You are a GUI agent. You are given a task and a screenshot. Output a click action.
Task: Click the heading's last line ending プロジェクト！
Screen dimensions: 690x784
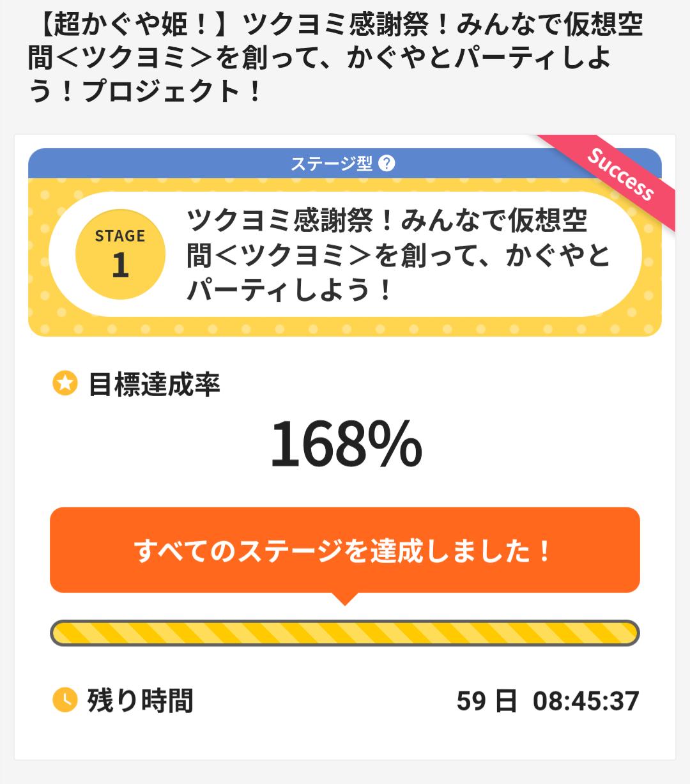click(x=146, y=92)
